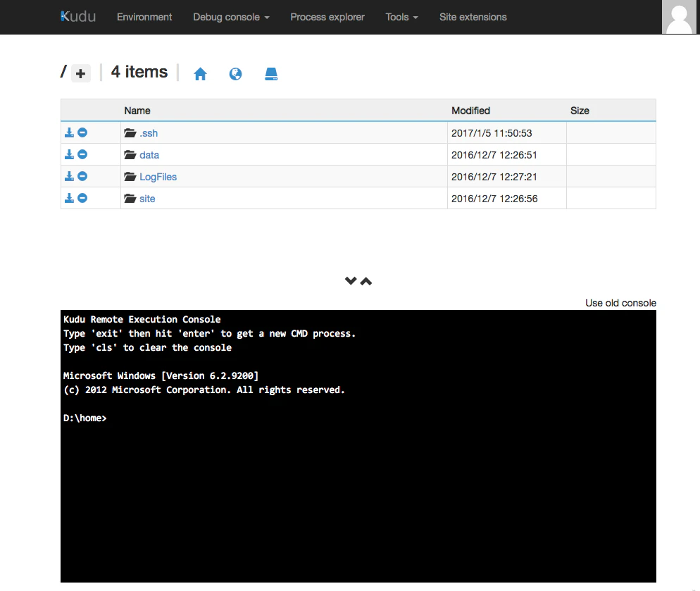Download the site folder
The image size is (700, 591).
[69, 199]
